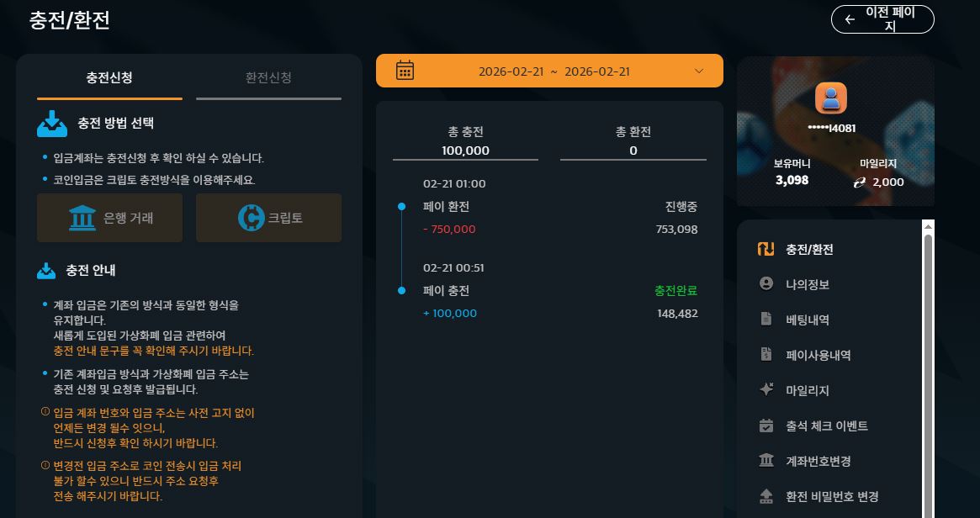Open the 충전/환전 sidebar icon
Viewport: 980px width, 518px height.
point(765,249)
